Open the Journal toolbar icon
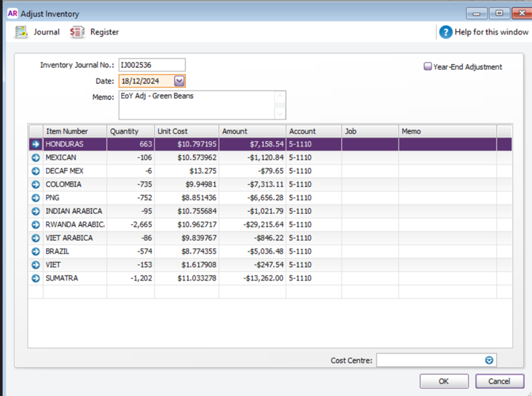Screen dimensions: 532x396 click(22, 32)
